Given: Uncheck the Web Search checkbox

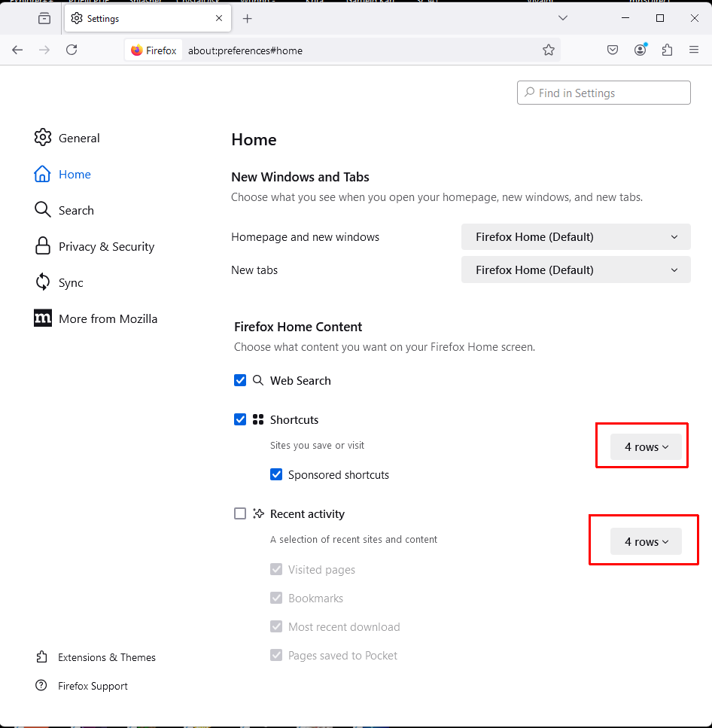Looking at the screenshot, I should [x=240, y=380].
